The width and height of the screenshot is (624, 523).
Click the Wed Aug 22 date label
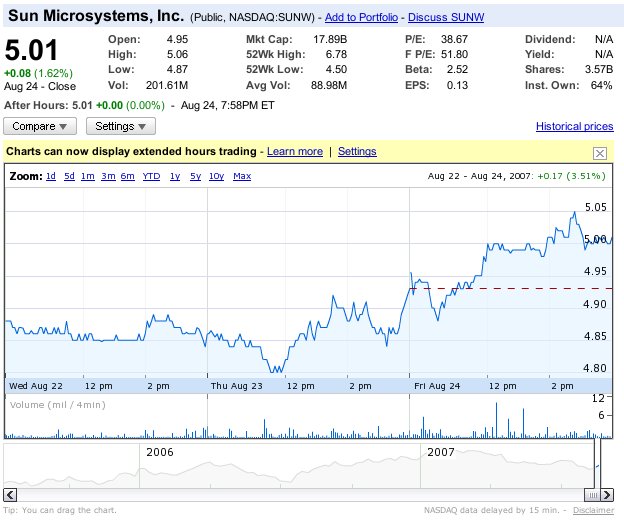click(36, 386)
